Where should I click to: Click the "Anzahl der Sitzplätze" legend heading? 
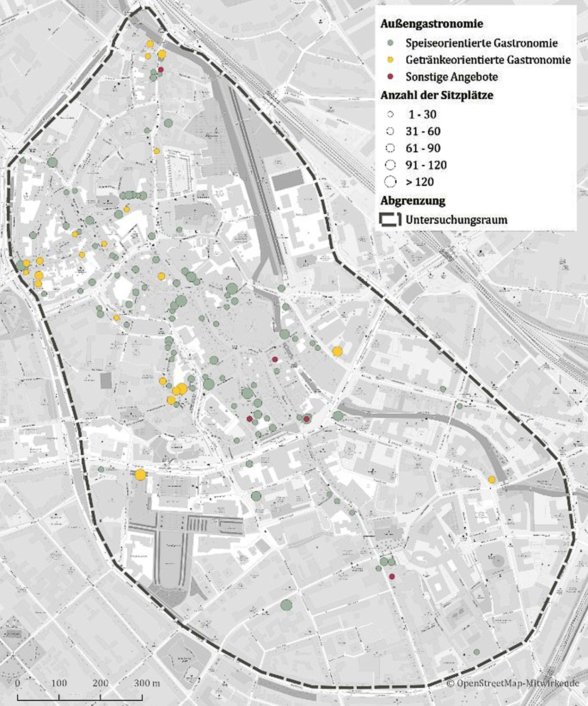coord(437,95)
